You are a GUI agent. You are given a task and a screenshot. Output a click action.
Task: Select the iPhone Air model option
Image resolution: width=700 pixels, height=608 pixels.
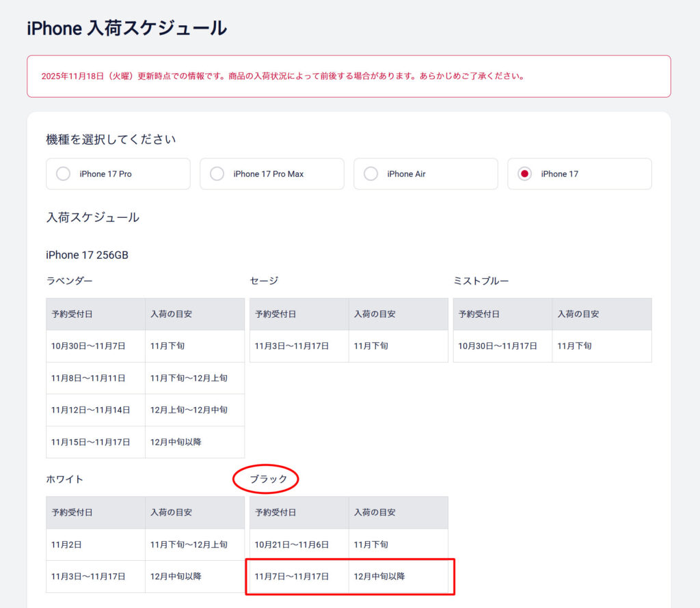(371, 174)
